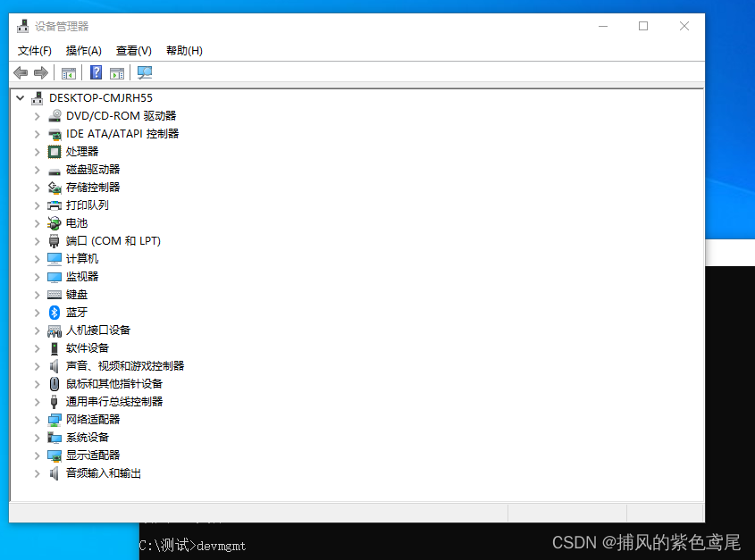Click the 存储控制器 storage controller icon
This screenshot has height=560, width=755.
click(55, 188)
